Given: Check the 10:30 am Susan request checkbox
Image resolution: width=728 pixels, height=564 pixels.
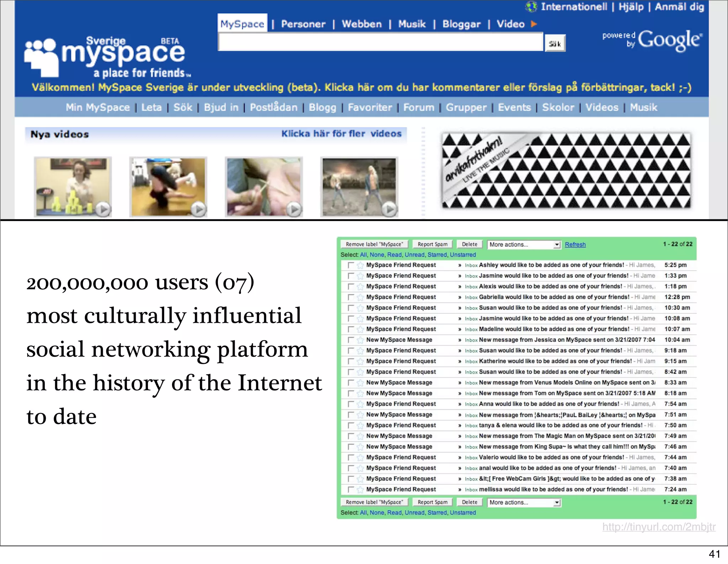Looking at the screenshot, I should 351,308.
